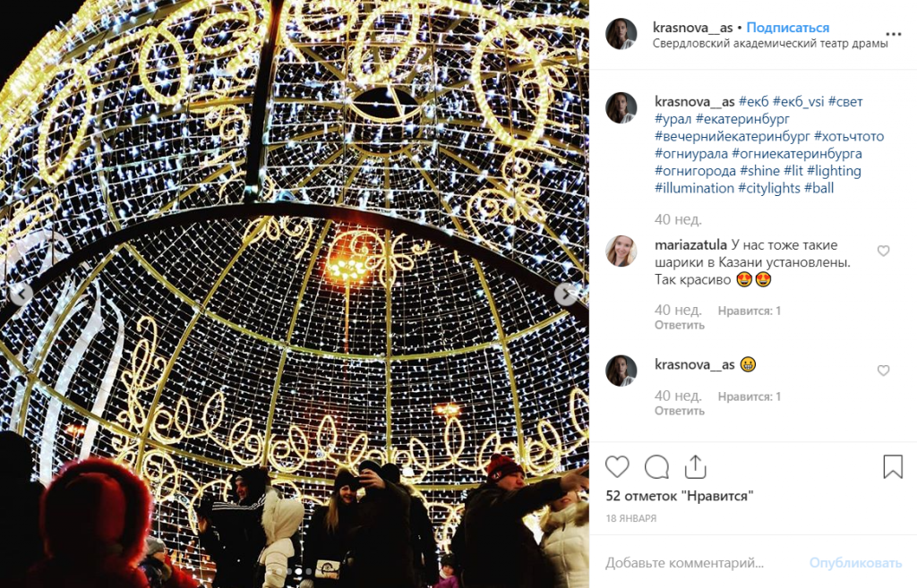
Task: Open the krasnova__as header profile avatar
Action: pos(621,34)
